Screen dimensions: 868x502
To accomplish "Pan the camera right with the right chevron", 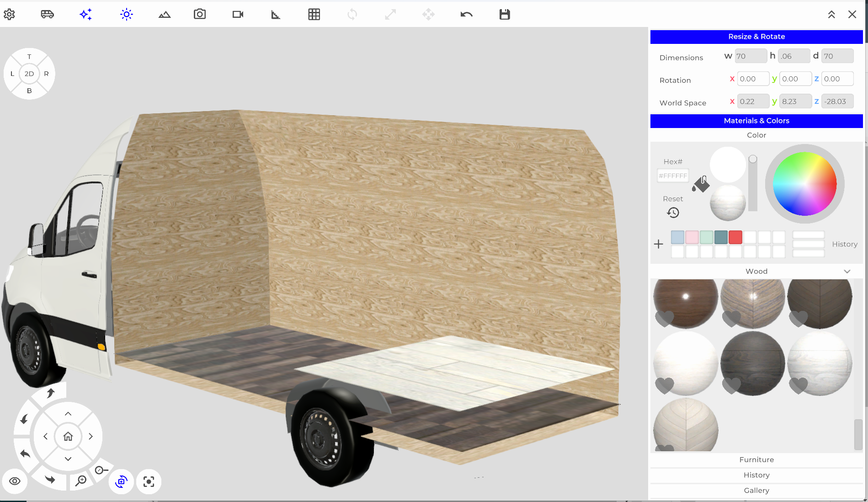I will click(91, 436).
